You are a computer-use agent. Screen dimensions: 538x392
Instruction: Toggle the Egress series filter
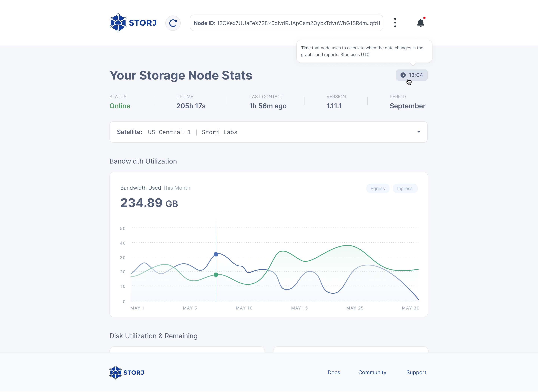pyautogui.click(x=378, y=188)
